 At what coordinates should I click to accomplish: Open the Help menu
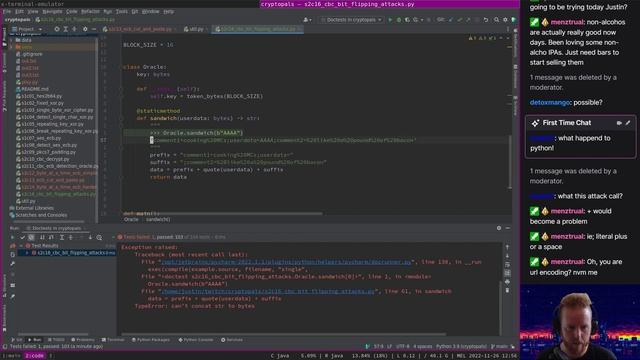tap(169, 11)
